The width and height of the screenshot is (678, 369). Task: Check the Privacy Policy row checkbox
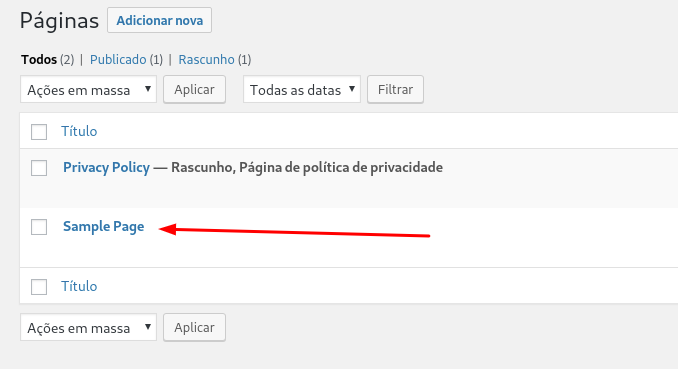pos(39,168)
